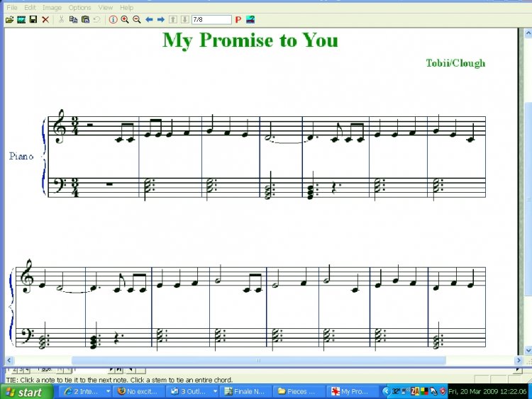Click the open folder icon in toolbar
The height and width of the screenshot is (399, 532).
pyautogui.click(x=9, y=20)
